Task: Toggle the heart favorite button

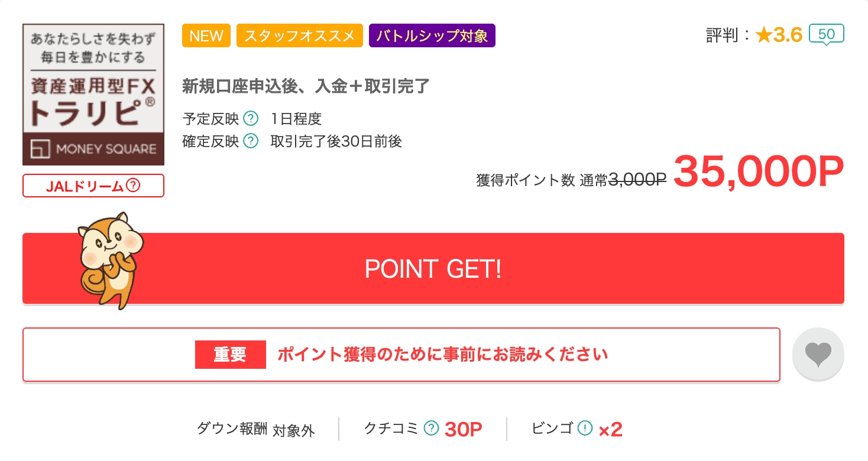Action: click(818, 354)
